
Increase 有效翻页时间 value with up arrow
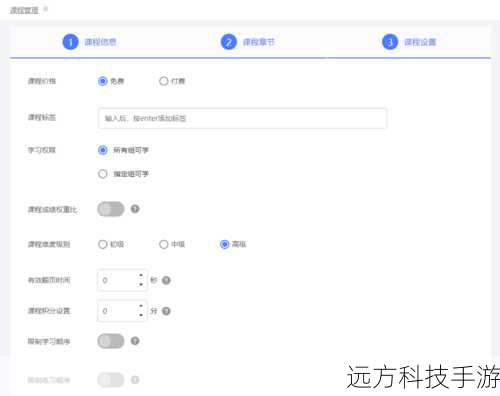click(x=141, y=275)
